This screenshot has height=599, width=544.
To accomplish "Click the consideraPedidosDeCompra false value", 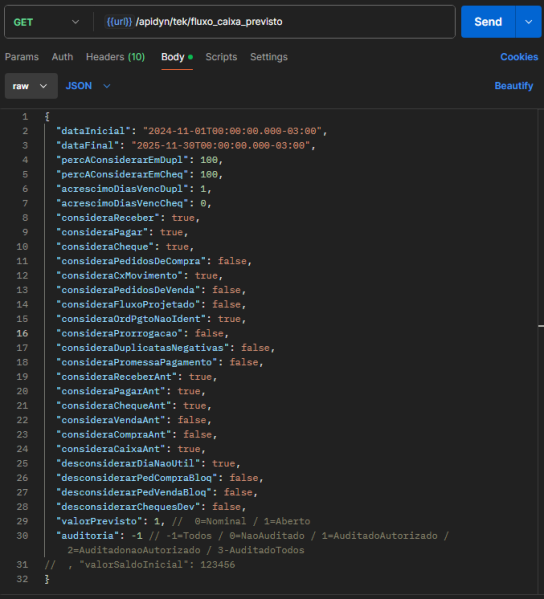I will click(x=232, y=261).
